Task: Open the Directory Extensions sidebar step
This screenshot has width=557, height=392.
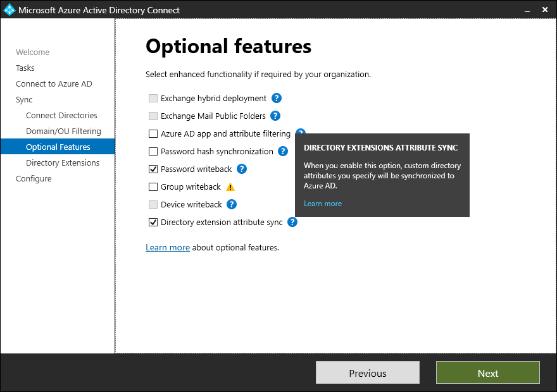Action: click(x=63, y=163)
